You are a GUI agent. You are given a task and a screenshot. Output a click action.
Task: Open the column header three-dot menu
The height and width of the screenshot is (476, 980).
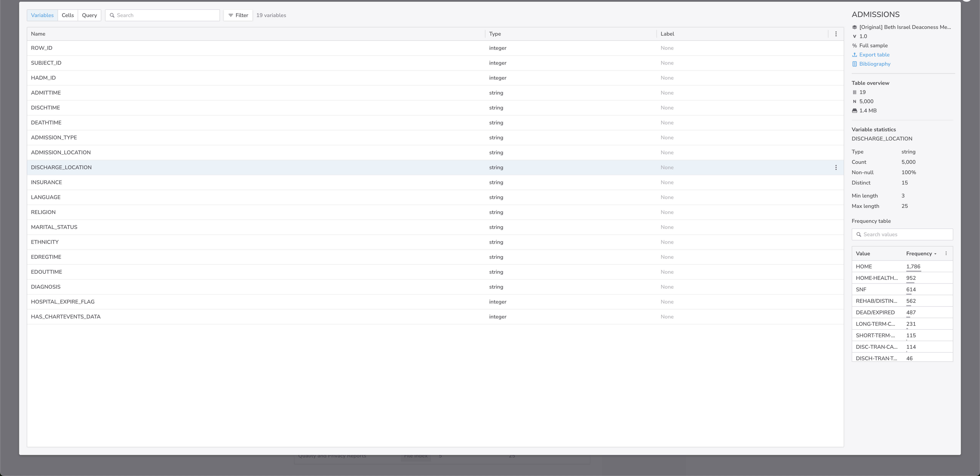coord(836,34)
